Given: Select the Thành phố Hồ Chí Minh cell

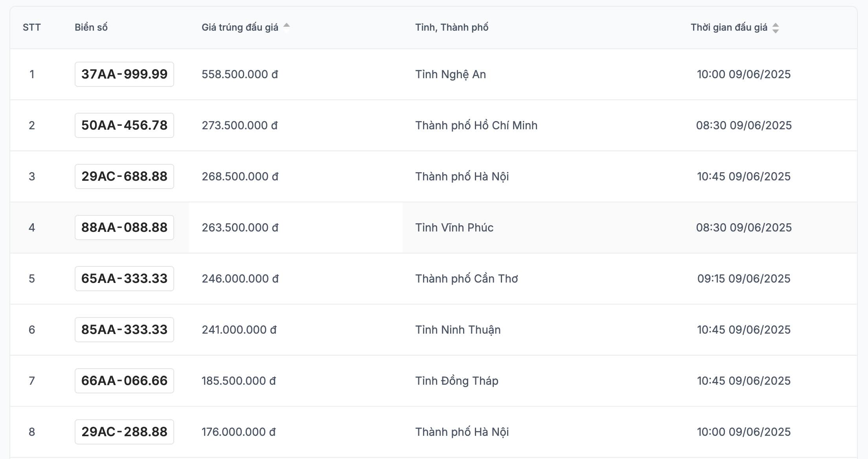Looking at the screenshot, I should pyautogui.click(x=476, y=125).
